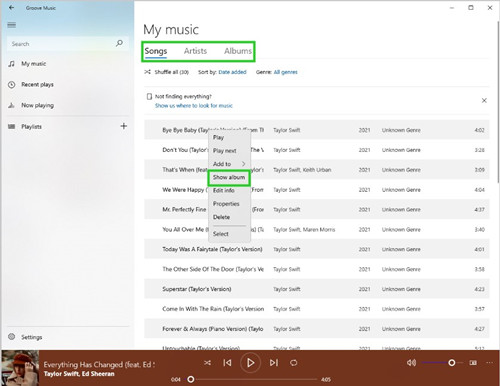This screenshot has height=386, width=500.
Task: Select Forever & Always (Piano Version)
Action: [317, 329]
